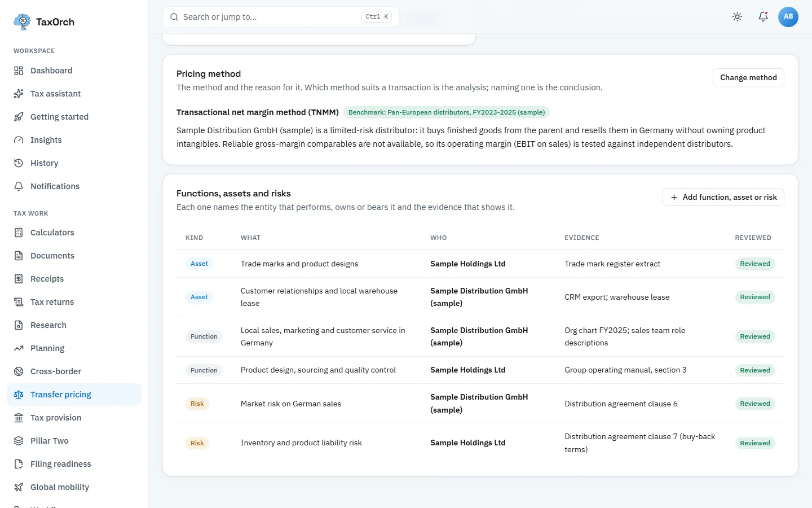The image size is (812, 508).
Task: Click the Cross-border globe icon
Action: [x=19, y=371]
